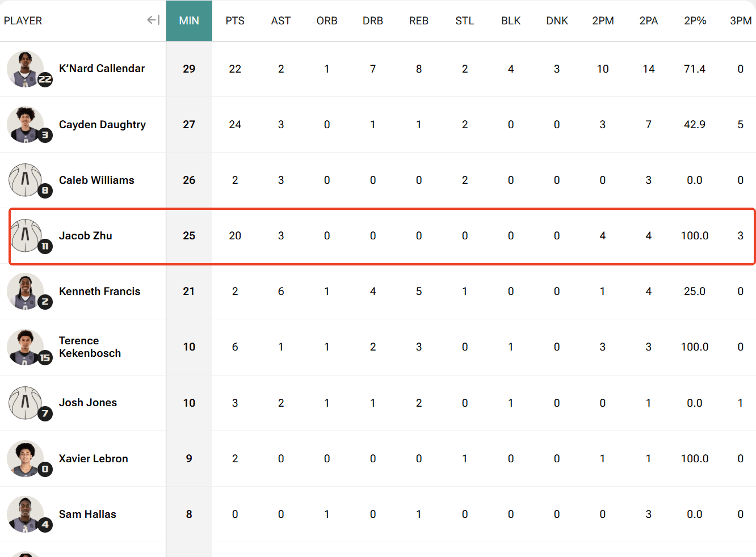Select Cayden Daughtry's 42.9 2P% value
756x557 pixels.
pyautogui.click(x=695, y=124)
